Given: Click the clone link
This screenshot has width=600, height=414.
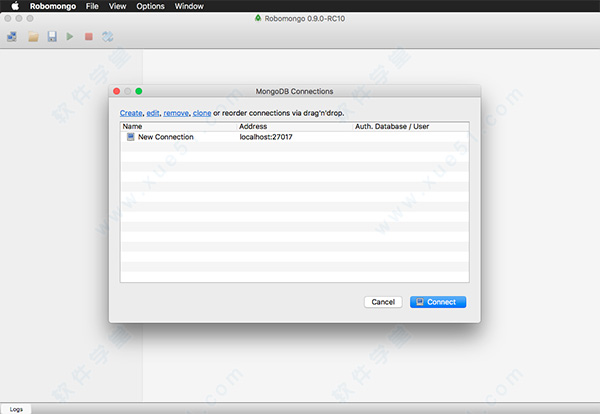Looking at the screenshot, I should 202,113.
